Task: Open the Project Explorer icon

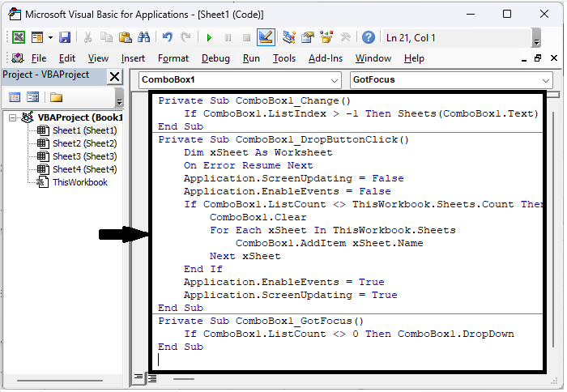Action: pyautogui.click(x=289, y=37)
